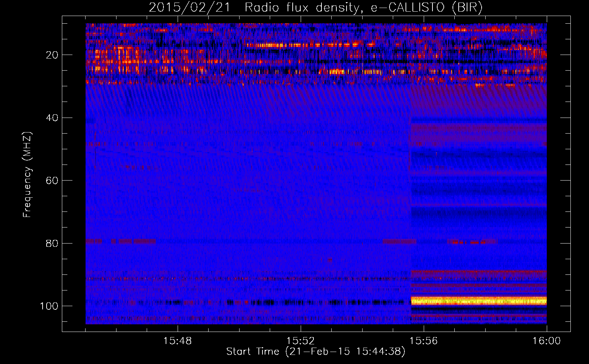Click the 15:56 time tick label
The image size is (589, 364).
423,341
